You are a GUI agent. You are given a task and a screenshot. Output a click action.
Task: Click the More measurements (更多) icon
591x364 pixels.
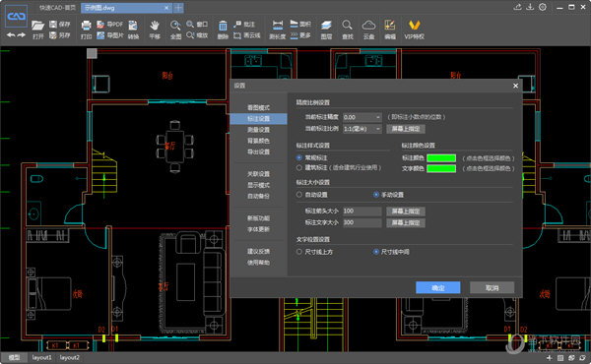tap(295, 35)
